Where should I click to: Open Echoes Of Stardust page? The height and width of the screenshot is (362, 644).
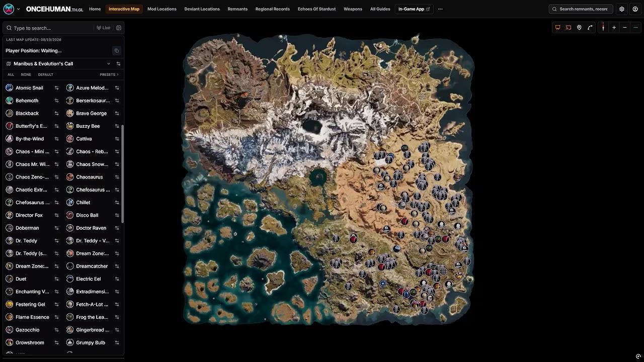click(x=316, y=9)
